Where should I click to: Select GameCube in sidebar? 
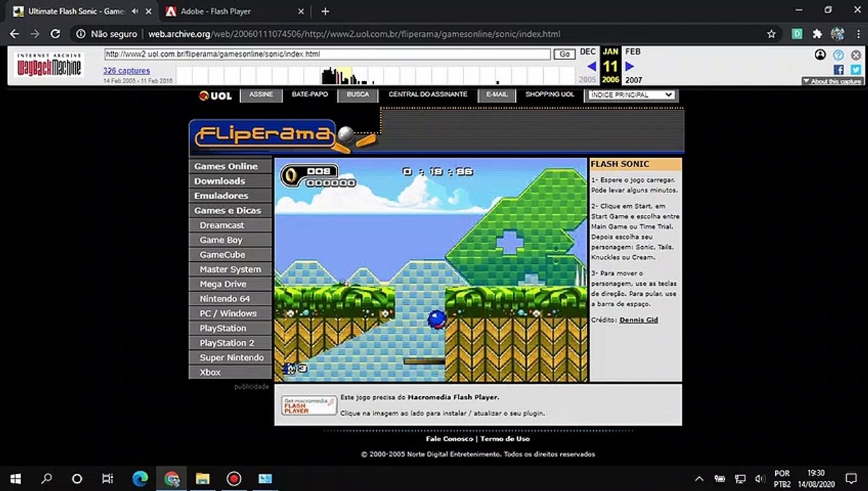pos(230,254)
